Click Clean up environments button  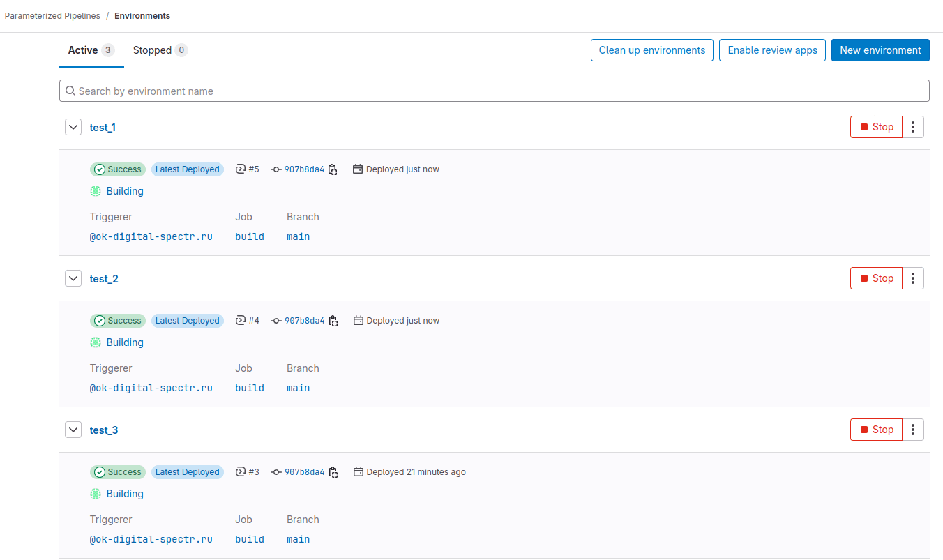point(651,50)
